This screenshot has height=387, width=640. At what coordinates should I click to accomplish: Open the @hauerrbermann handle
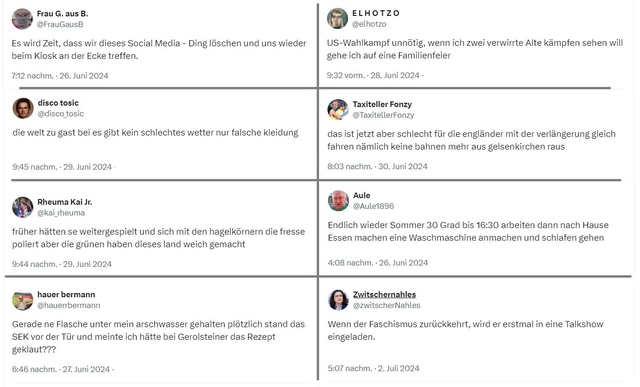pos(69,305)
